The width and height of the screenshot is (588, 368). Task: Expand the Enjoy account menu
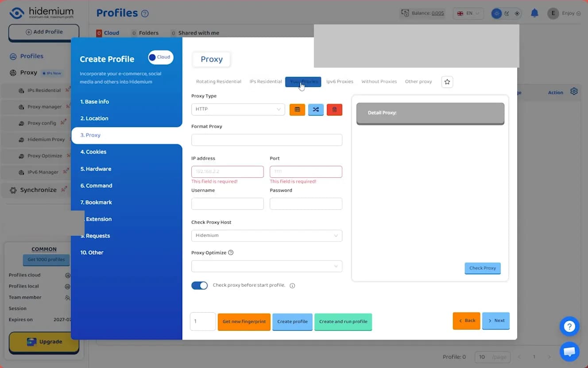[x=571, y=13]
